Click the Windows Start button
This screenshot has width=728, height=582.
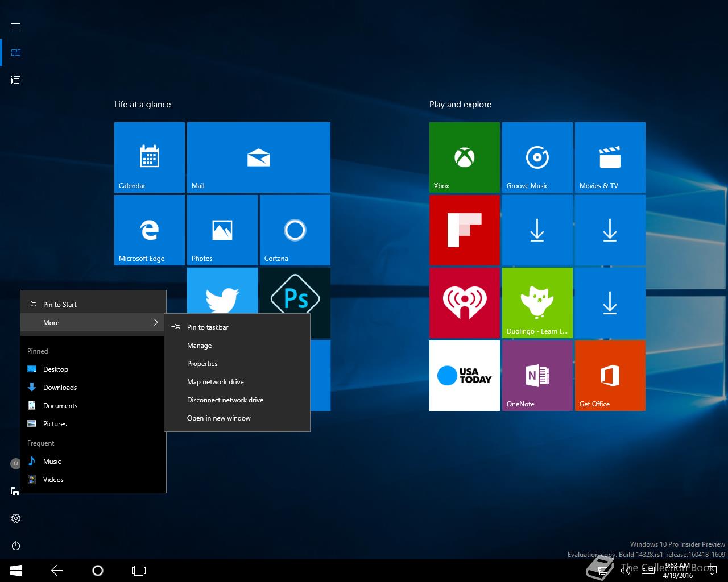(x=16, y=570)
